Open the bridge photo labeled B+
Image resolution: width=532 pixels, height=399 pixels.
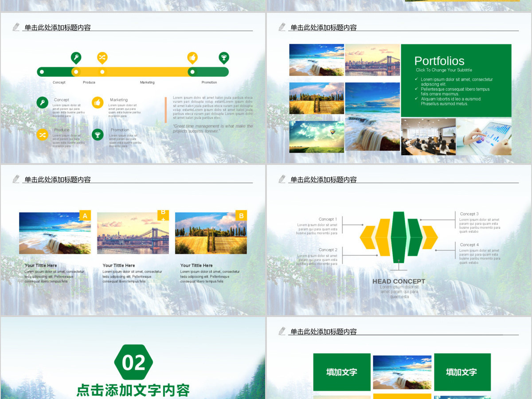pos(133,233)
